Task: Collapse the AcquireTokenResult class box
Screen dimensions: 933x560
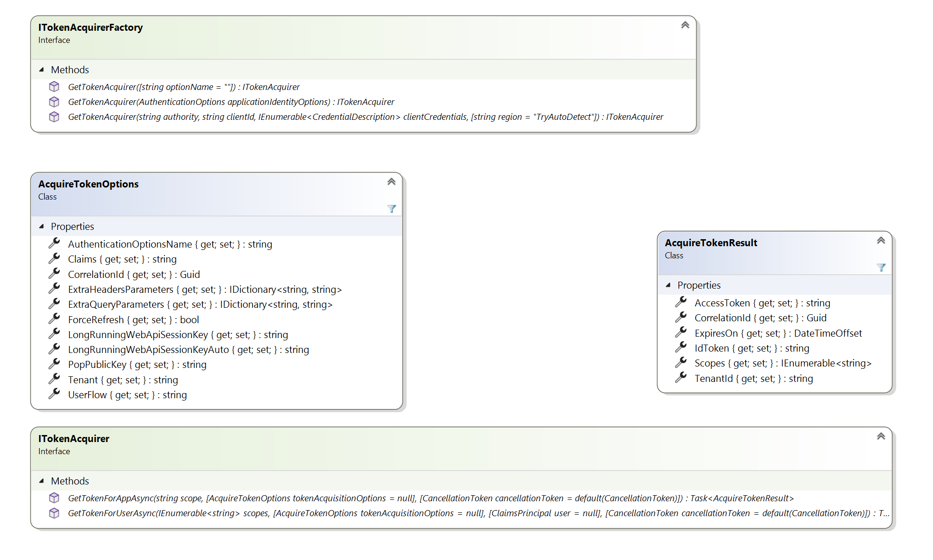Action: 881,241
